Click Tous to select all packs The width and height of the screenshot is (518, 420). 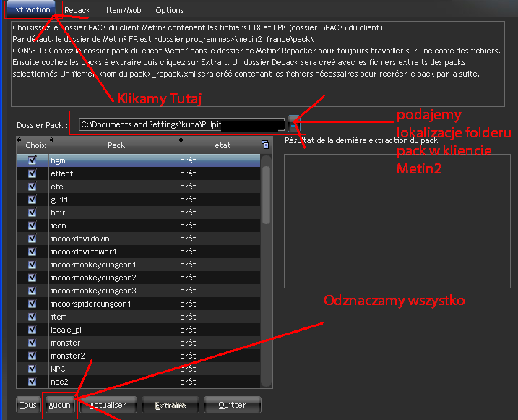(28, 405)
